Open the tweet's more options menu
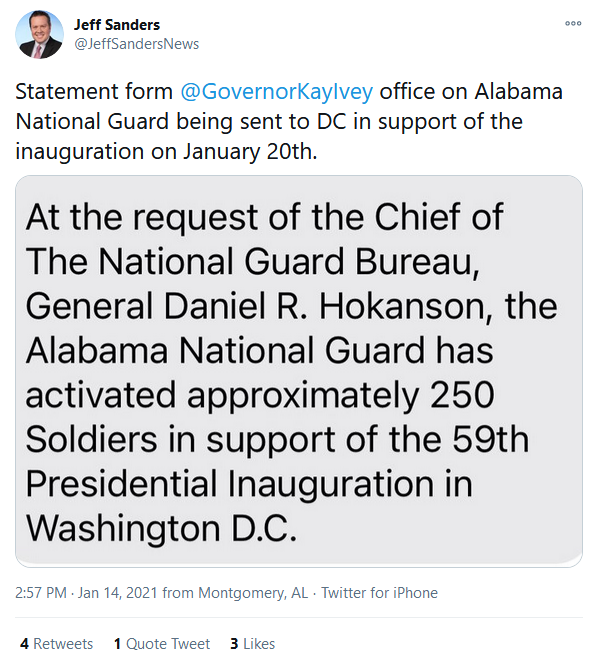 573,23
